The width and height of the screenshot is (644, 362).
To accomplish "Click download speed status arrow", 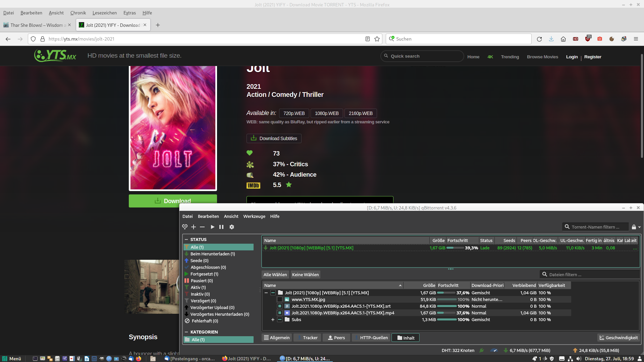I will tap(505, 350).
